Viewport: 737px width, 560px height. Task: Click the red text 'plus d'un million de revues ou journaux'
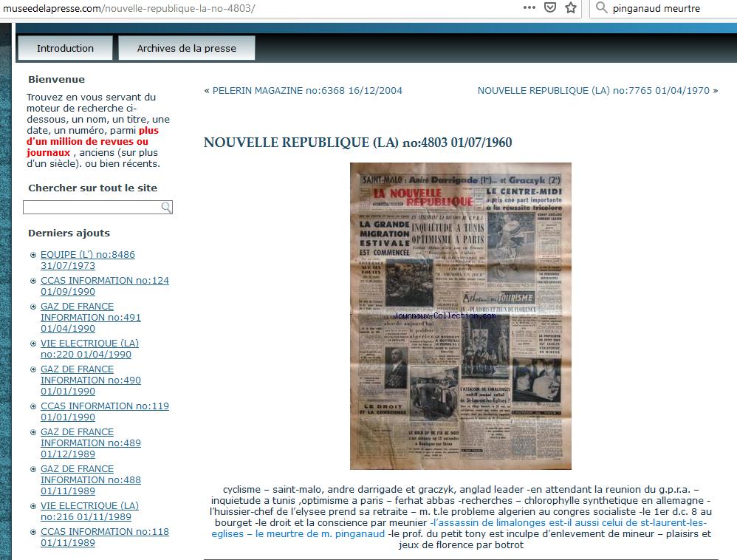pyautogui.click(x=92, y=142)
